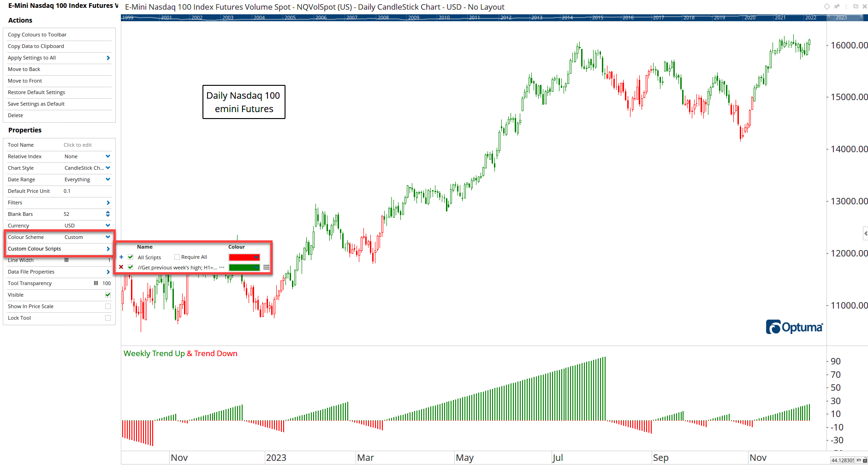Image resolution: width=868 pixels, height=465 pixels.
Task: Open the red colour swatch for All Scripts
Action: (x=244, y=257)
